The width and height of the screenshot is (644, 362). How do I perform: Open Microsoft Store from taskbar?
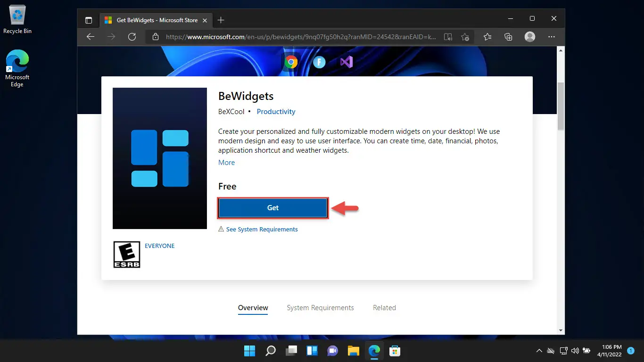click(x=395, y=351)
